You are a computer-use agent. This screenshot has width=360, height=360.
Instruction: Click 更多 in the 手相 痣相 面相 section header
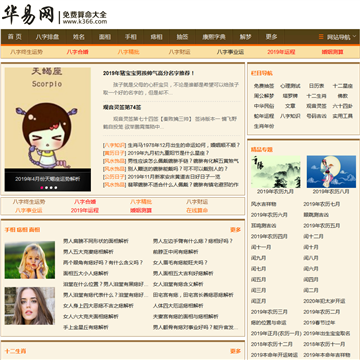coord(235,230)
